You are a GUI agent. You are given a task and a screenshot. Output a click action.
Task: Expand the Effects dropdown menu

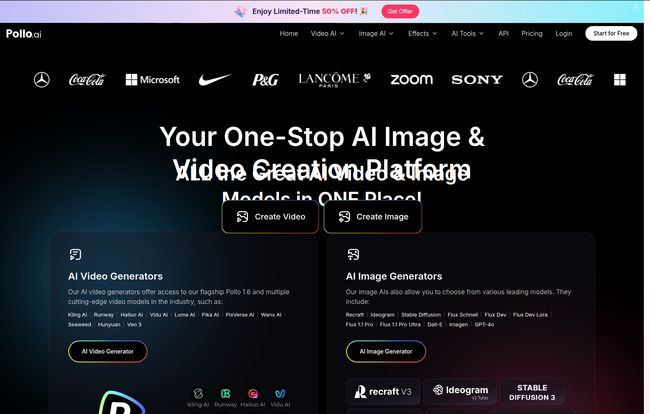pos(422,34)
